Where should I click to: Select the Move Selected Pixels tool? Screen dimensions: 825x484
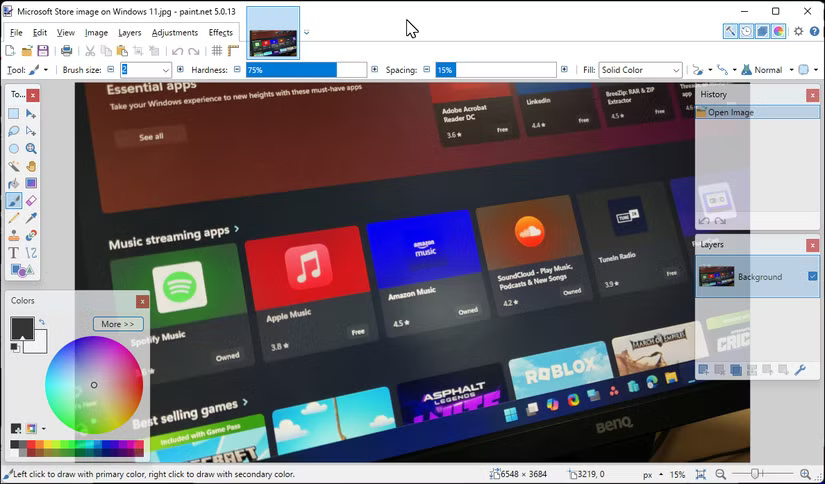31,114
